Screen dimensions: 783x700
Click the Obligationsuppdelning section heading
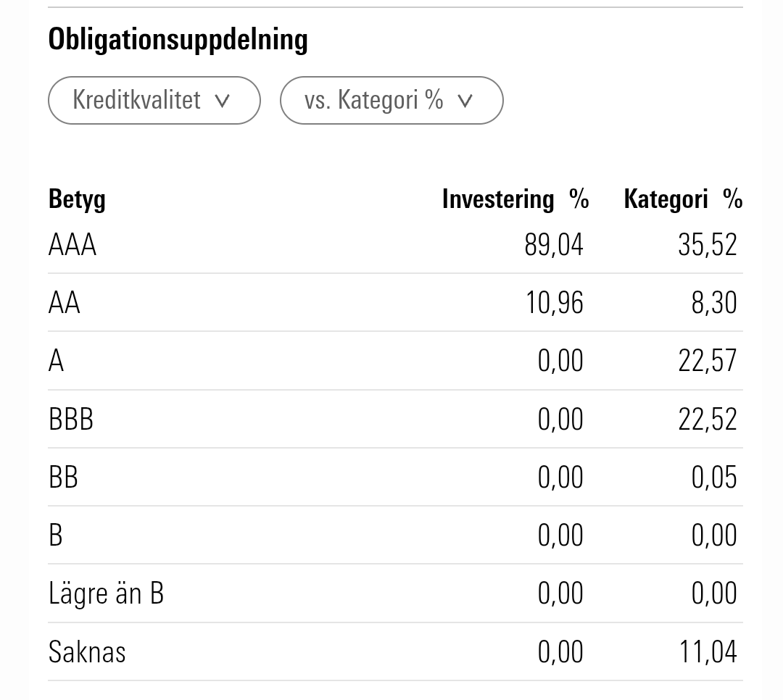click(178, 39)
